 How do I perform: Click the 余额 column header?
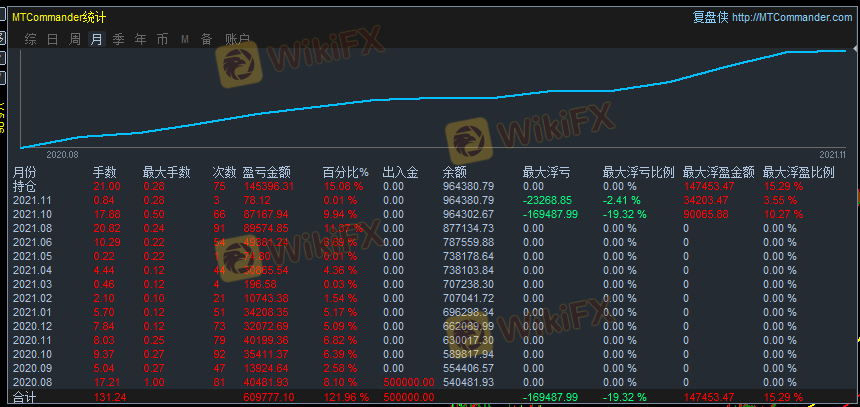coord(454,172)
